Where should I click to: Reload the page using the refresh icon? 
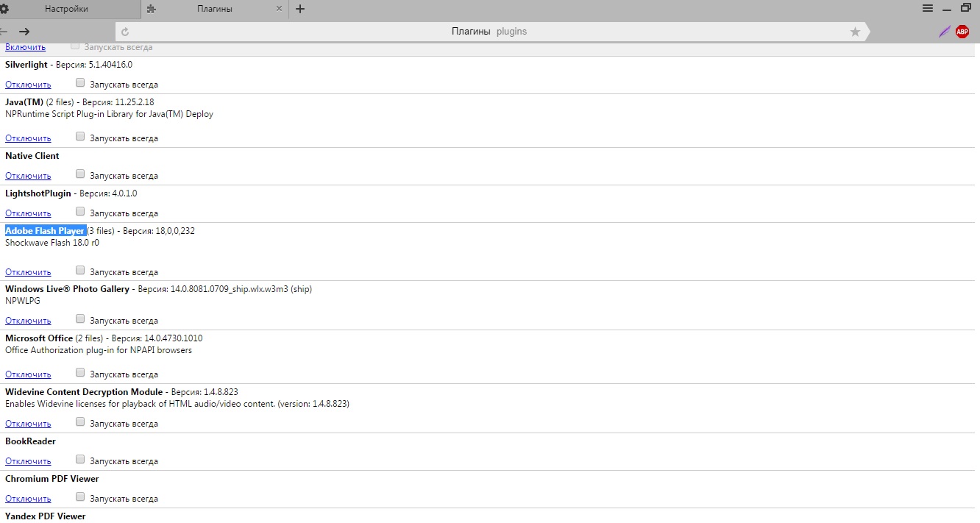(x=125, y=32)
